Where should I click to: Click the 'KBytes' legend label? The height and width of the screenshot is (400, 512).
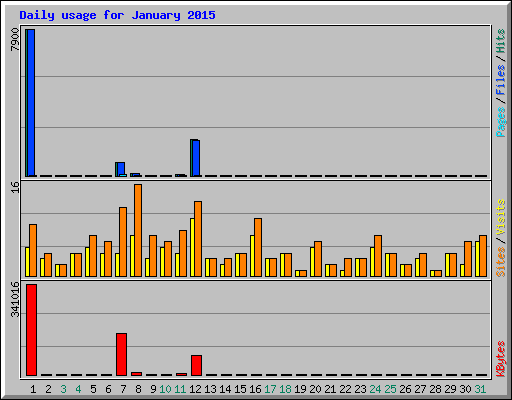(x=501, y=359)
